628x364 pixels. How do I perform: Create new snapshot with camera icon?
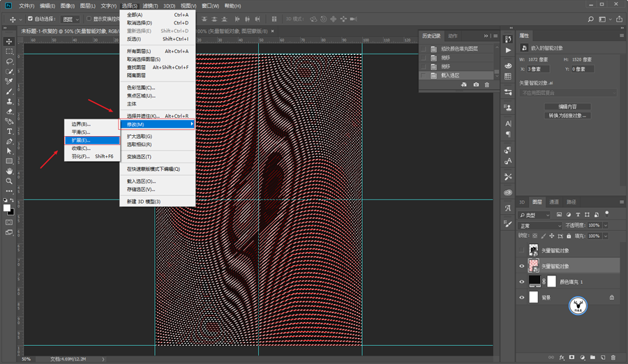pyautogui.click(x=476, y=85)
